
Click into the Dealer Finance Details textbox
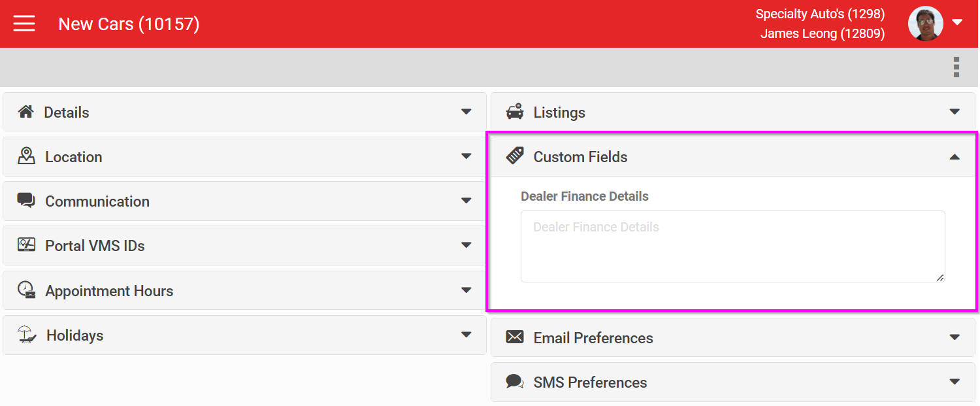pyautogui.click(x=732, y=246)
